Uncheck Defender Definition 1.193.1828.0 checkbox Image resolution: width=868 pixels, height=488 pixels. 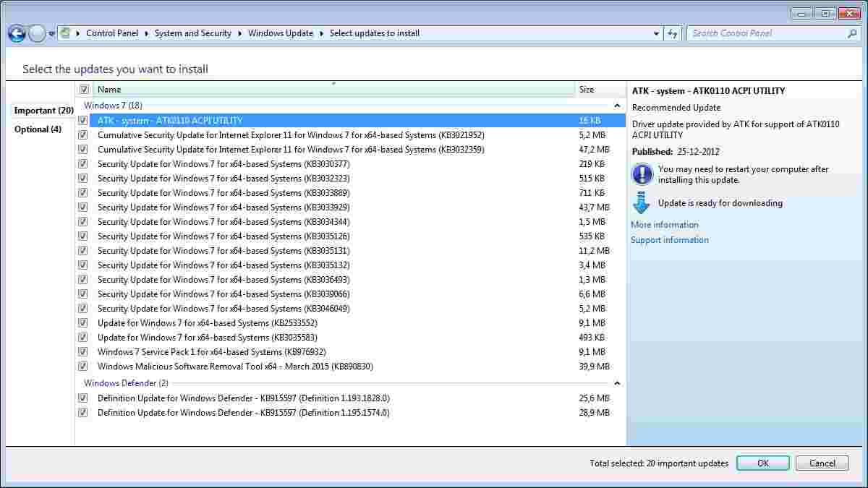point(83,398)
